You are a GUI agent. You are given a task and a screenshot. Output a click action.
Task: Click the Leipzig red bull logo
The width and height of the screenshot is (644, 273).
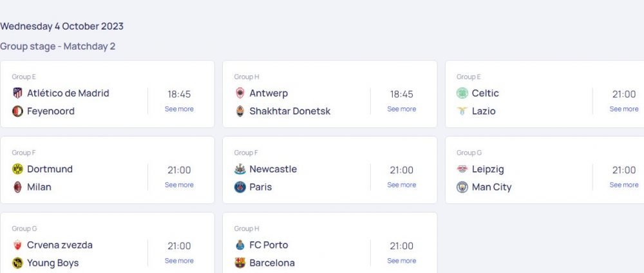pos(462,169)
